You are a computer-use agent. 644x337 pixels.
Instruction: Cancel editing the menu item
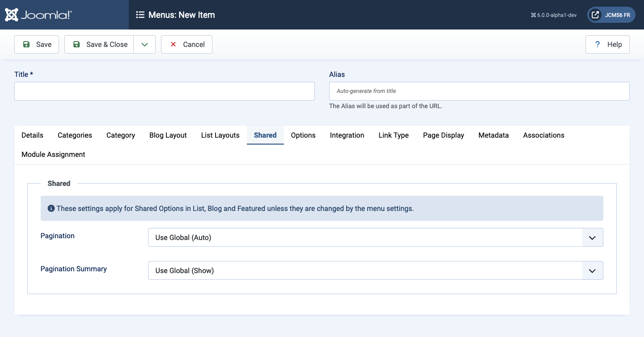tap(186, 45)
